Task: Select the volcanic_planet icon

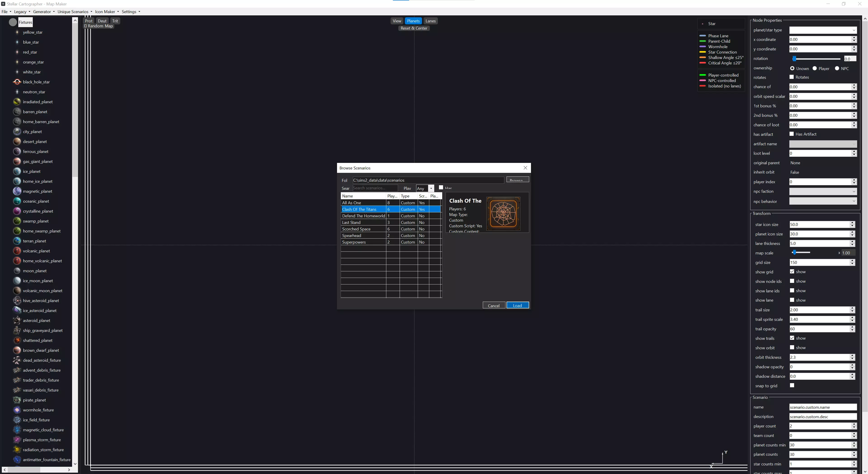Action: click(x=17, y=251)
